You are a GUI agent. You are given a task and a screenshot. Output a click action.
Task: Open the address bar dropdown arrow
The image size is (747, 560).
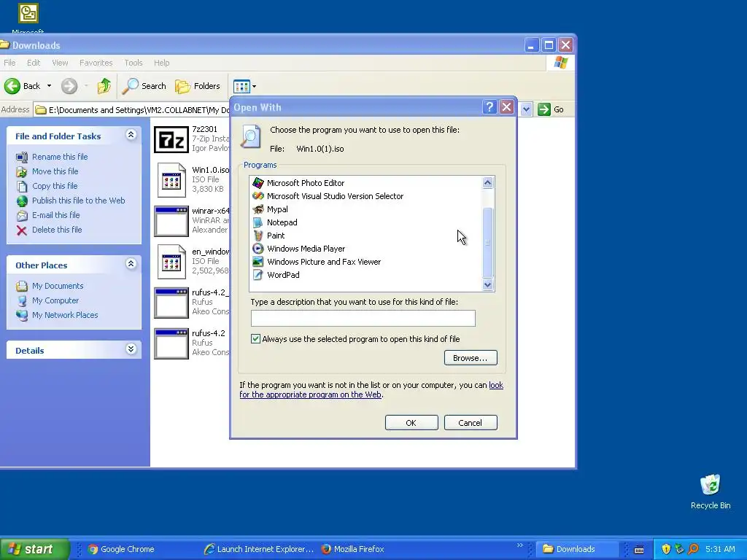tap(526, 109)
